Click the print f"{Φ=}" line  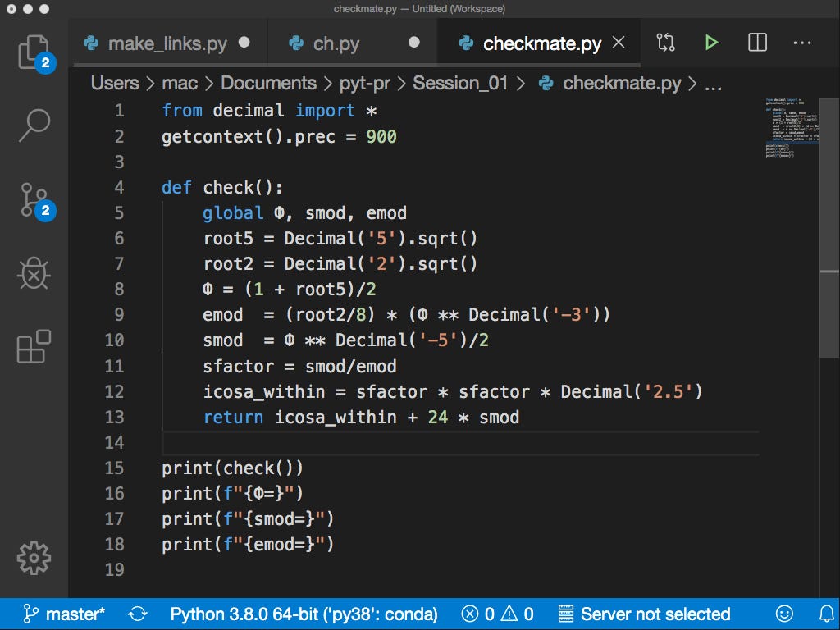pyautogui.click(x=232, y=493)
